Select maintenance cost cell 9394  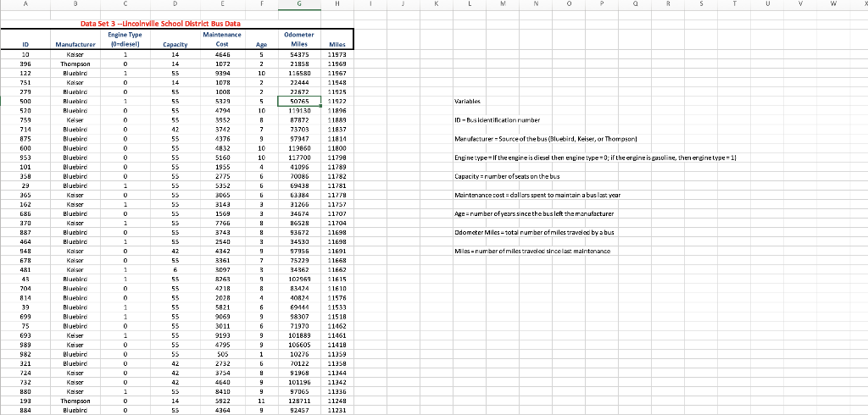[x=222, y=74]
